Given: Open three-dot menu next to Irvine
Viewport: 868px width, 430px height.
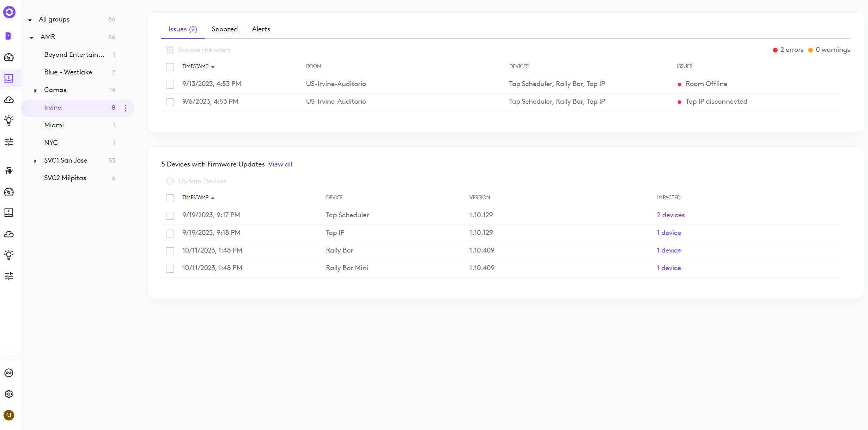Looking at the screenshot, I should (126, 108).
